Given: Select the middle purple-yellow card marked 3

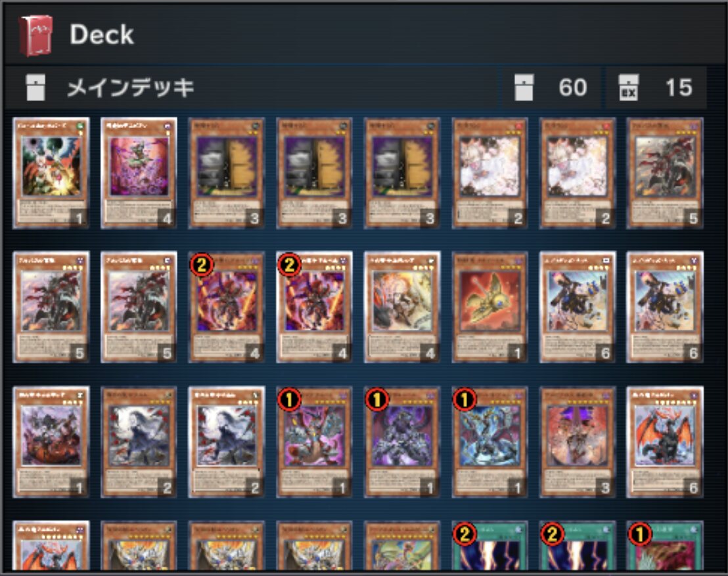Looking at the screenshot, I should point(314,173).
